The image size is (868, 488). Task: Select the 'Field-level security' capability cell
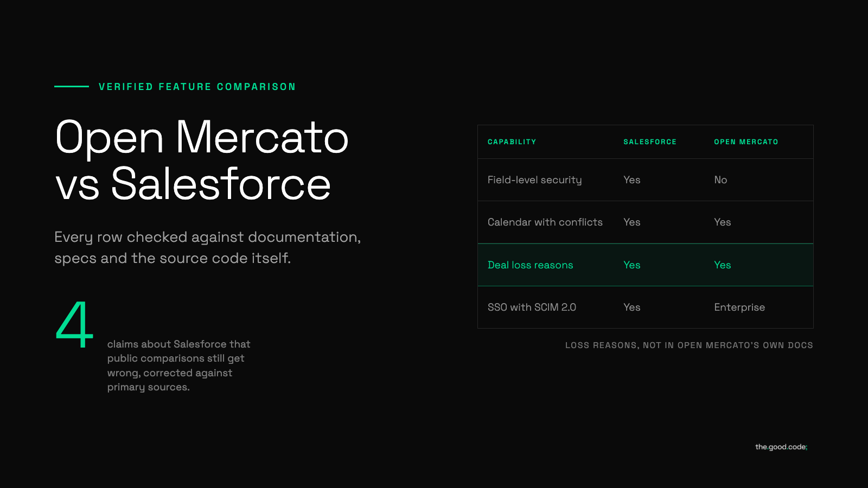(534, 180)
